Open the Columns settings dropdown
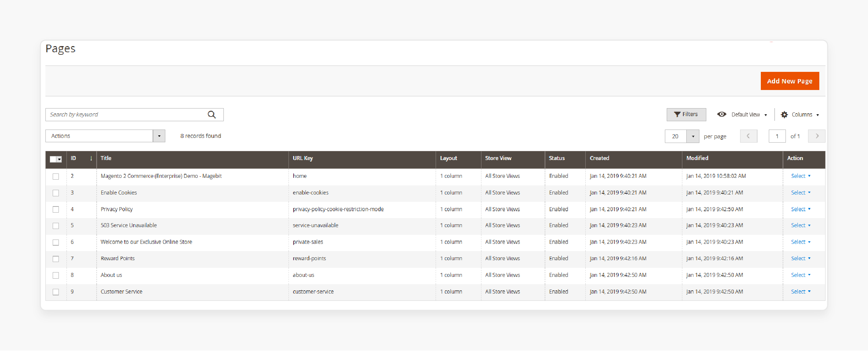This screenshot has width=868, height=352. pyautogui.click(x=800, y=115)
